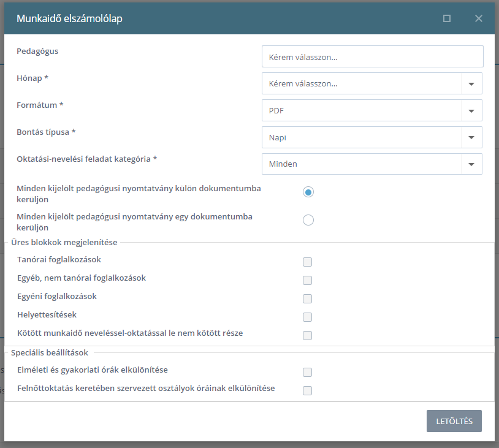Select the egy dokumentumba radio button
The image size is (499, 448).
click(x=308, y=220)
